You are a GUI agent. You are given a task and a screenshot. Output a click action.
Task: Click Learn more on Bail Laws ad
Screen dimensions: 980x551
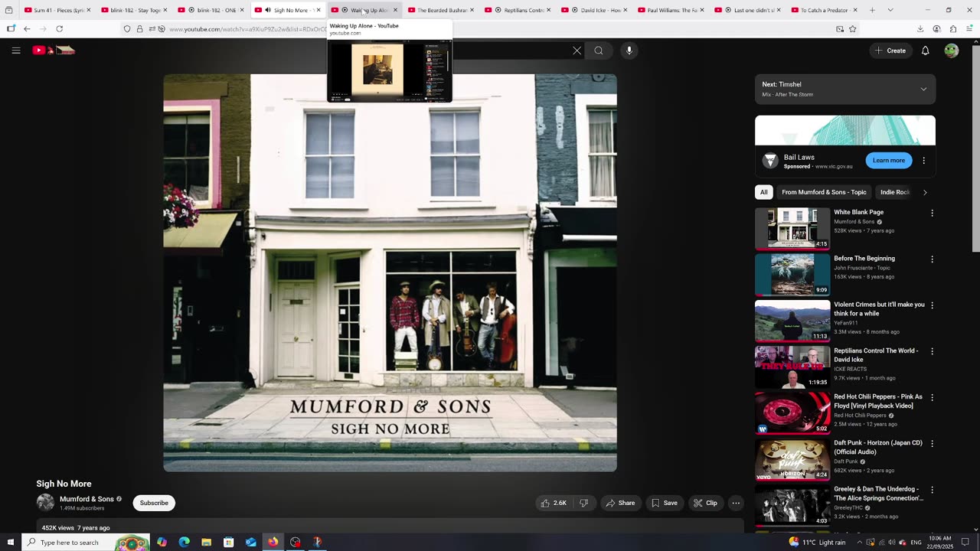(x=888, y=161)
